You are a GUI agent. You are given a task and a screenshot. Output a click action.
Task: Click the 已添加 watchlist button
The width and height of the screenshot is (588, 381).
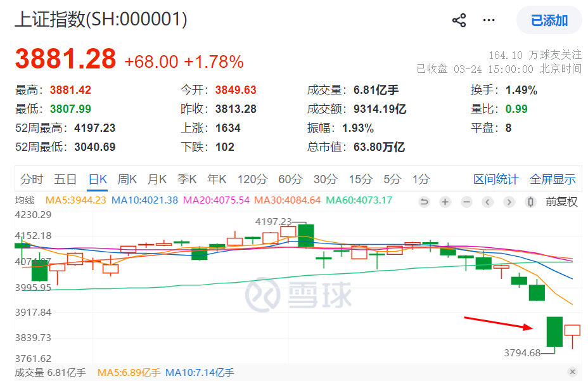pyautogui.click(x=549, y=20)
